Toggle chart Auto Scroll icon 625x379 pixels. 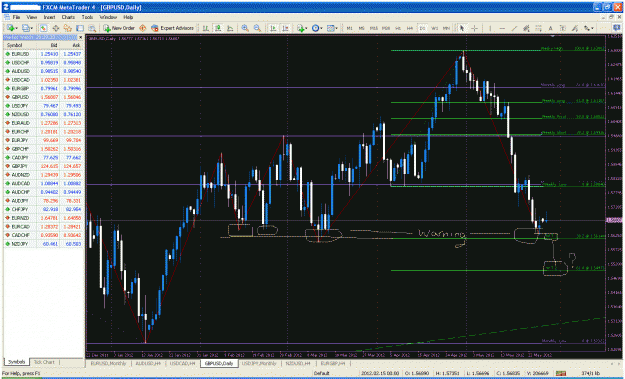pyautogui.click(x=273, y=28)
